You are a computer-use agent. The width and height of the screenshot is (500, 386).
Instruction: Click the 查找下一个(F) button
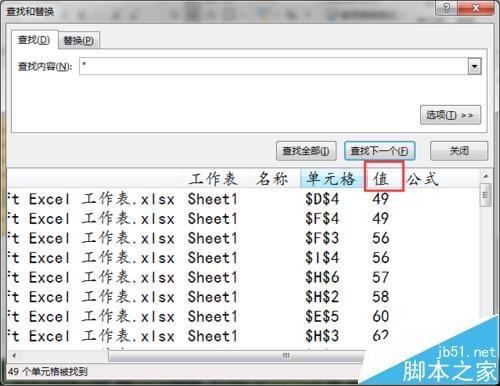pyautogui.click(x=379, y=151)
